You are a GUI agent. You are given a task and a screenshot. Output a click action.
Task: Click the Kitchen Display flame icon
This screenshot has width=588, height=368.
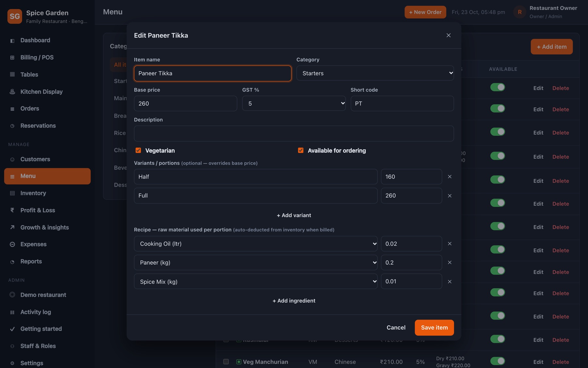point(12,92)
